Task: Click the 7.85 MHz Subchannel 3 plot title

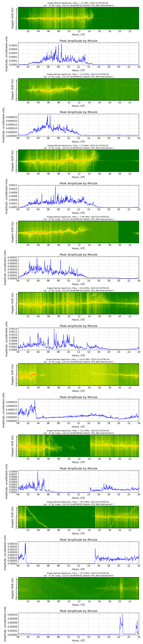Action: (x=78, y=218)
